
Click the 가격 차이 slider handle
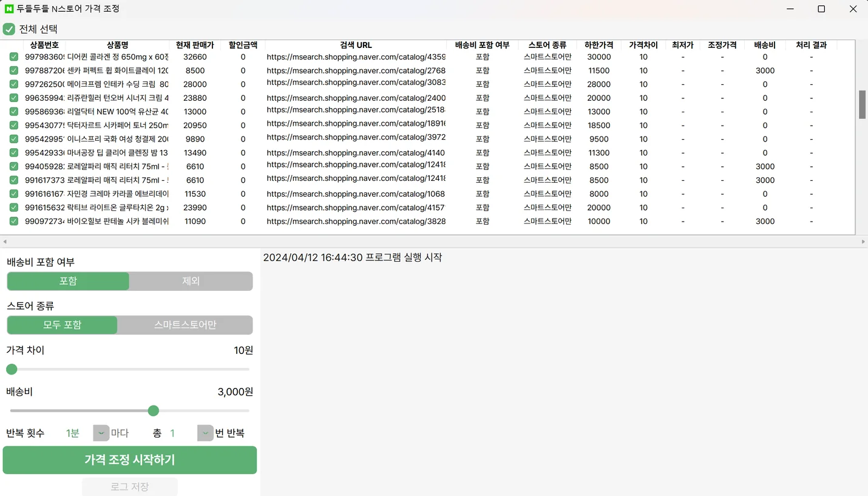pyautogui.click(x=12, y=369)
